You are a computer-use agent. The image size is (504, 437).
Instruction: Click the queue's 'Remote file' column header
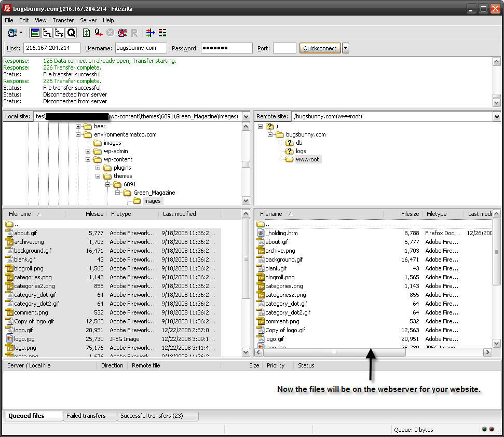[x=174, y=366]
